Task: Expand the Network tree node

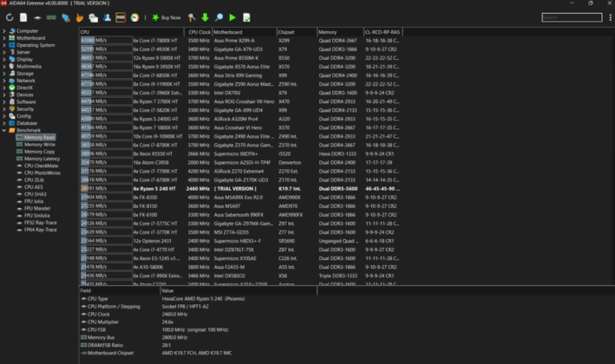Action: (x=4, y=81)
